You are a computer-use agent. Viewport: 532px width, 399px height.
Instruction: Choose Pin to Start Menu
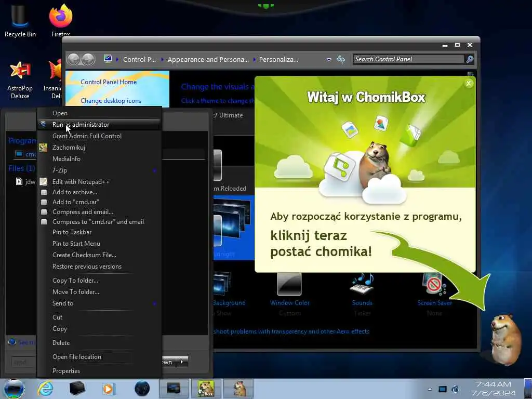[x=99, y=244]
